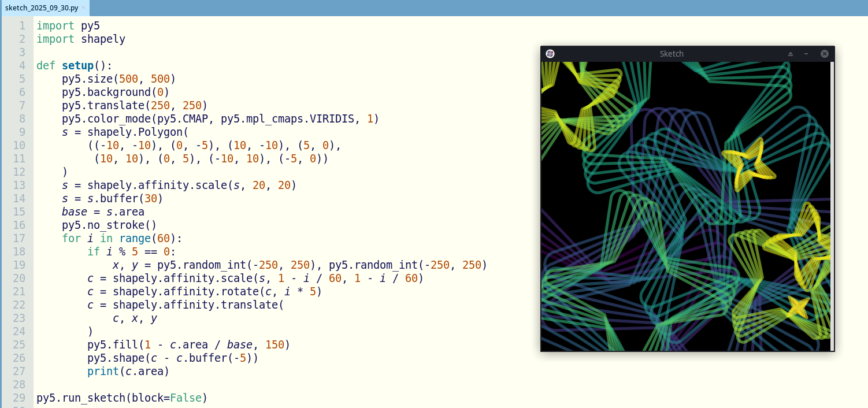Close the Sketch output window

point(825,54)
